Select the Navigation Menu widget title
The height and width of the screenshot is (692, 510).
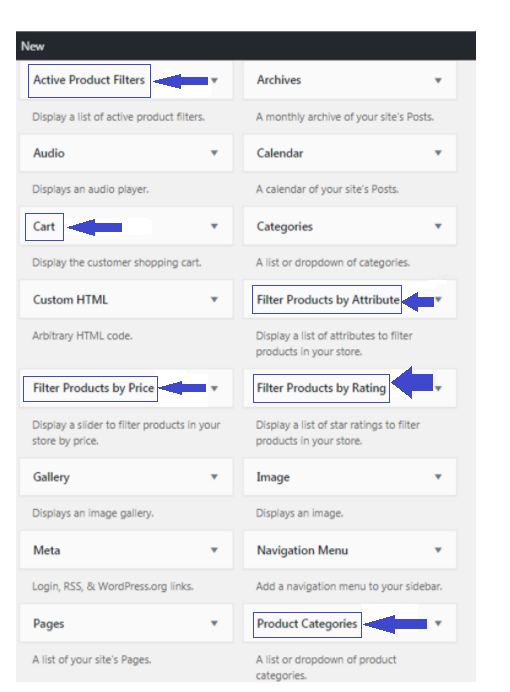pos(303,550)
